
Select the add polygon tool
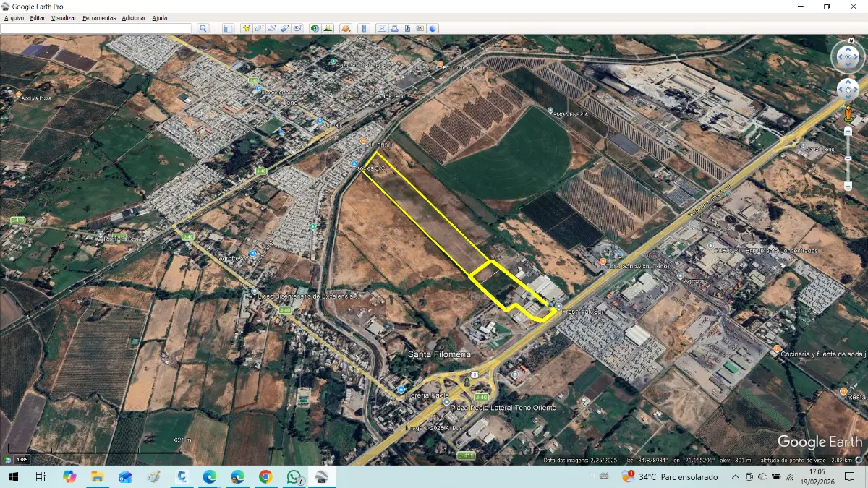click(x=260, y=28)
